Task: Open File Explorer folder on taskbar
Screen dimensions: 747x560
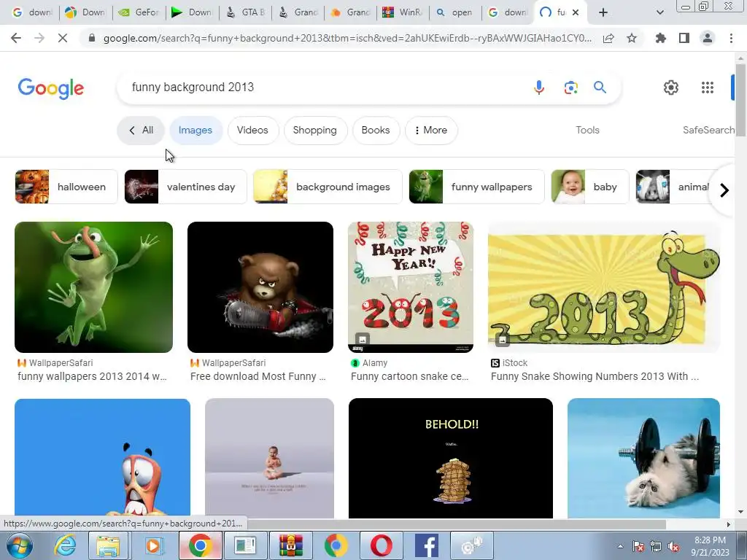Action: tap(108, 545)
